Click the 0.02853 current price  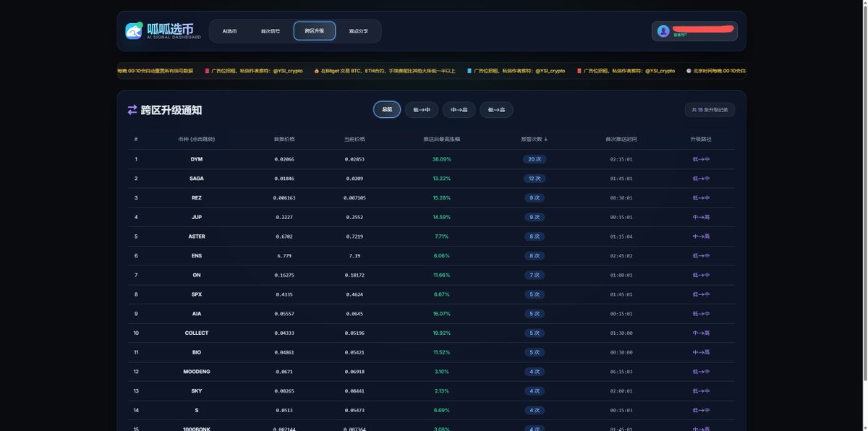[x=355, y=159]
